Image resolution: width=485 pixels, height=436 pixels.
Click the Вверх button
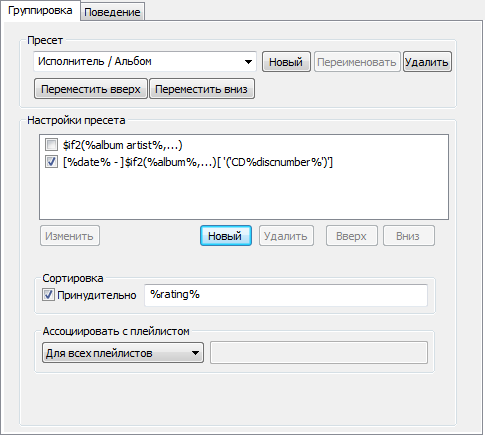click(x=351, y=236)
